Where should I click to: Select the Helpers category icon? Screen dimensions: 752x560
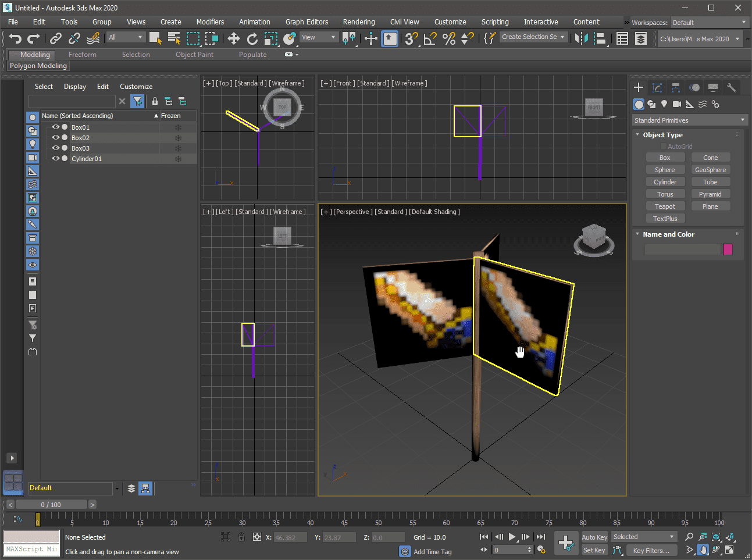690,104
